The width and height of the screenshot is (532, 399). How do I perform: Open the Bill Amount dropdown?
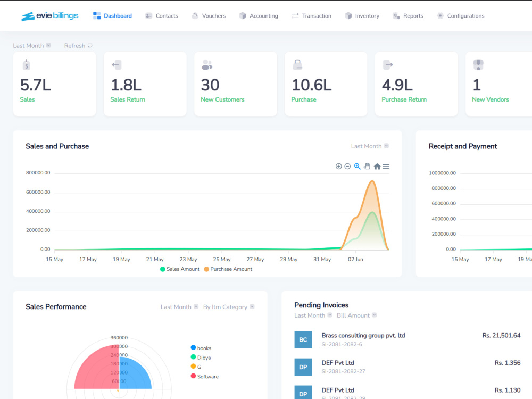point(356,315)
